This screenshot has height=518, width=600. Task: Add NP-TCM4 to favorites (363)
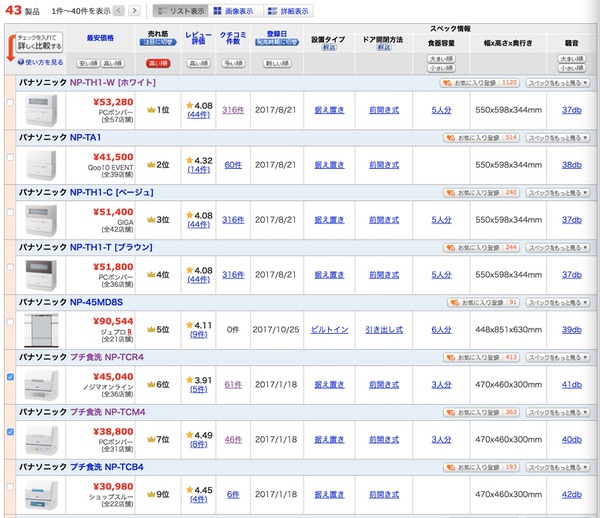481,412
